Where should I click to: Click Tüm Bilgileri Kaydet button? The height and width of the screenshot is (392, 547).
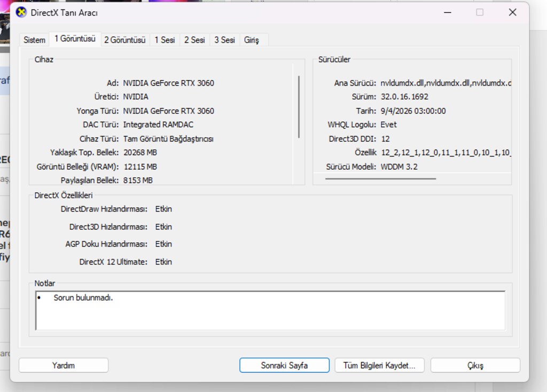(x=380, y=365)
